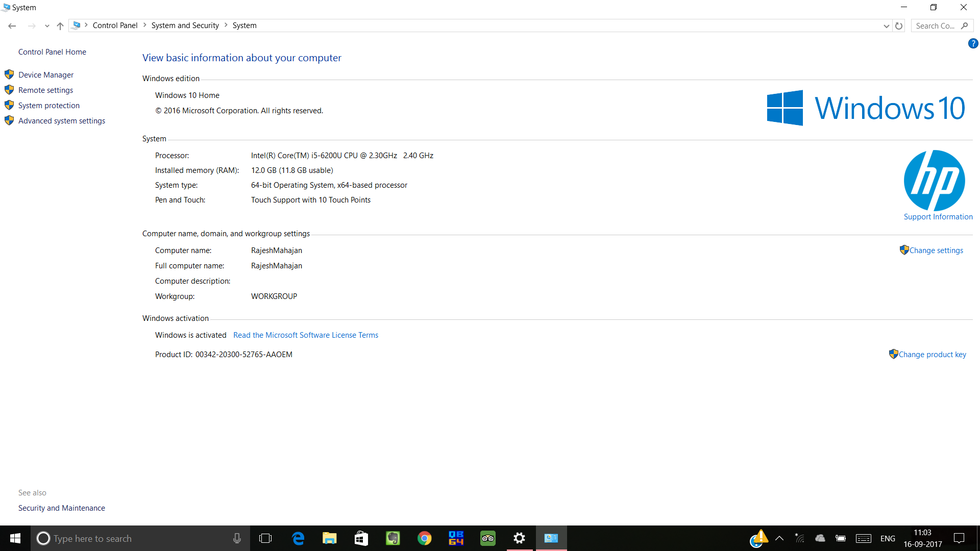Open File Explorer from taskbar

pyautogui.click(x=330, y=538)
